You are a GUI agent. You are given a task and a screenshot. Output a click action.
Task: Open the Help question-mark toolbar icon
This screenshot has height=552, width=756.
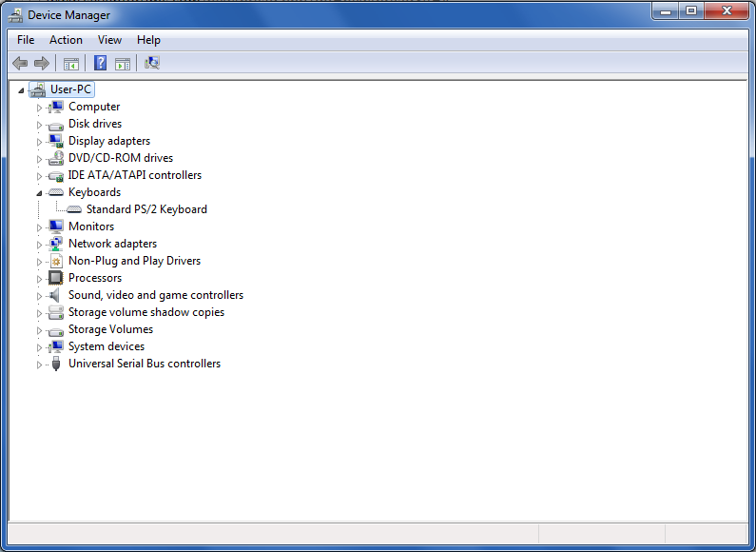click(x=100, y=63)
